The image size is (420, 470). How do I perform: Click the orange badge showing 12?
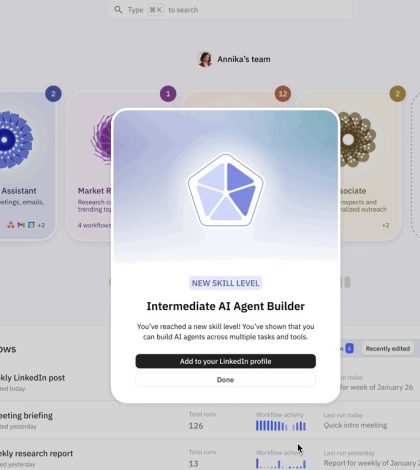click(x=283, y=94)
